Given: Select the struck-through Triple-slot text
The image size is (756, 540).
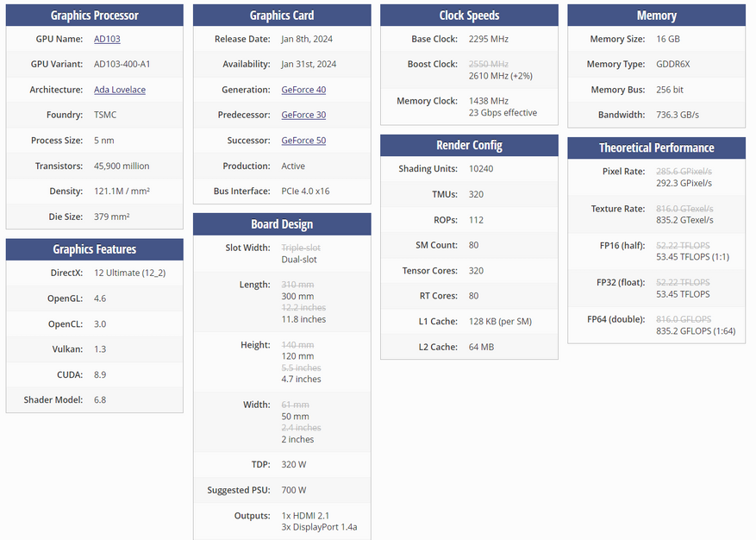Looking at the screenshot, I should click(301, 248).
